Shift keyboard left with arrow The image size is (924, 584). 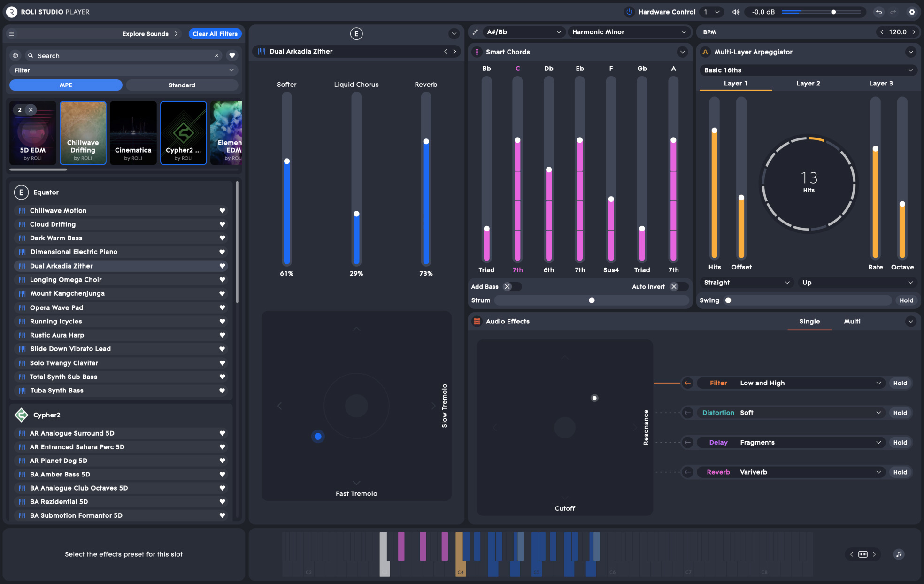(x=851, y=554)
